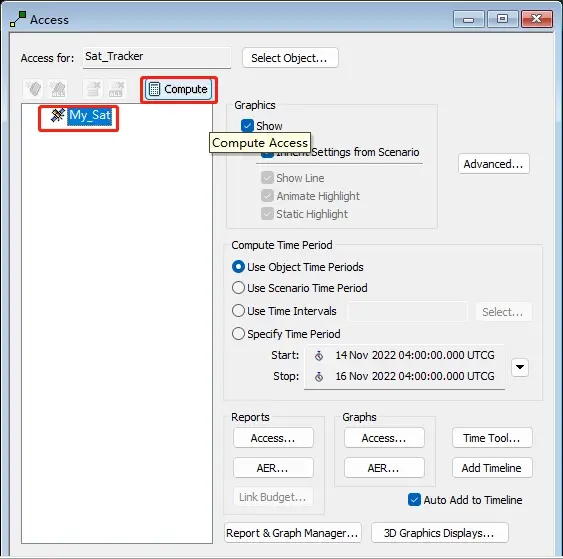Image resolution: width=563 pixels, height=559 pixels.
Task: Open the AER report under Reports
Action: [x=273, y=468]
